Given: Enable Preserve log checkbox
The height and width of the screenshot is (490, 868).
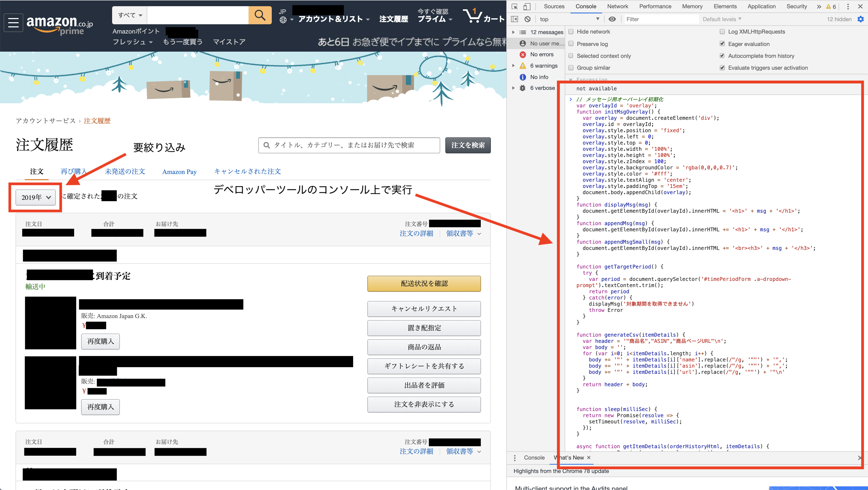Looking at the screenshot, I should (x=571, y=44).
